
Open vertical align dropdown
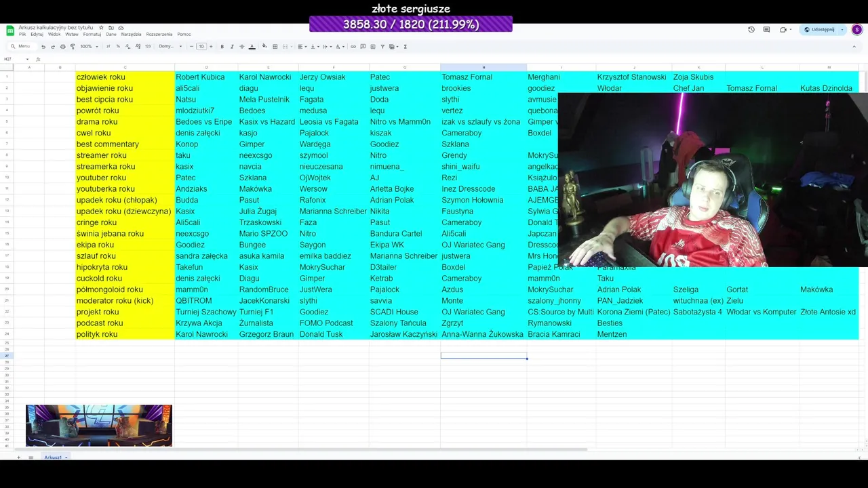[314, 47]
